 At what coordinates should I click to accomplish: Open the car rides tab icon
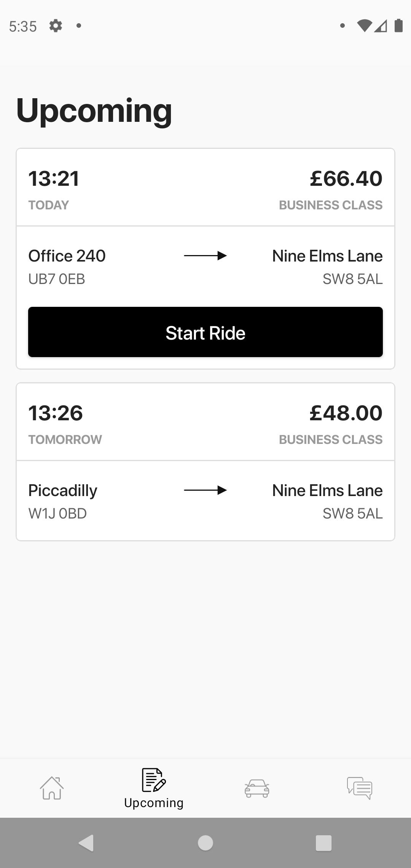(x=257, y=788)
